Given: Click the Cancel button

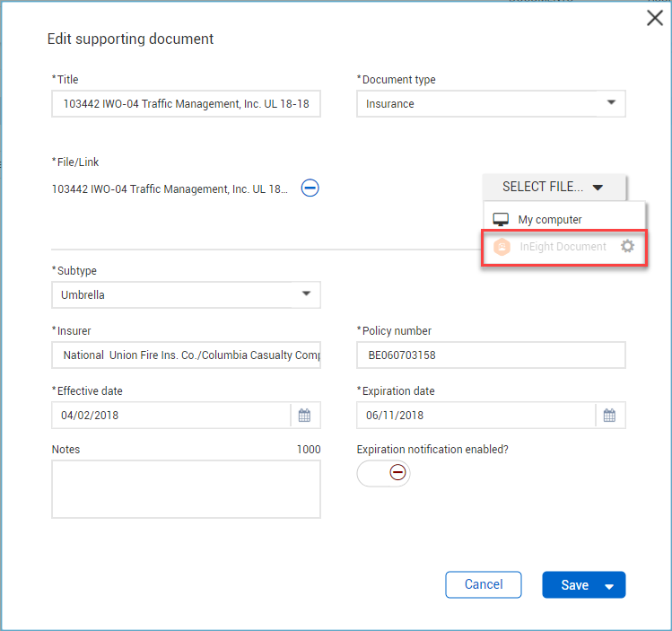Looking at the screenshot, I should (x=483, y=584).
